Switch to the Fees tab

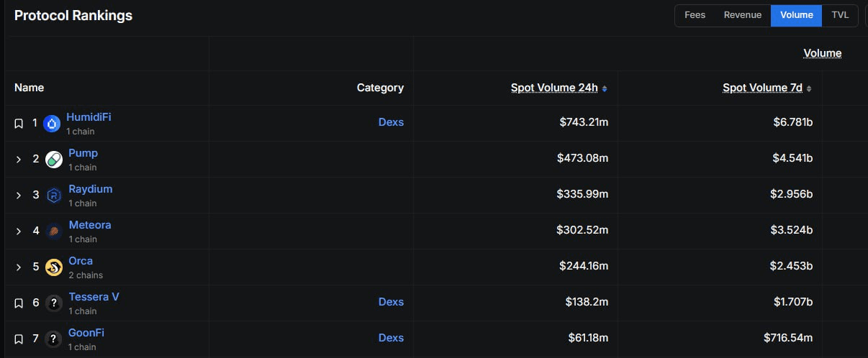[x=695, y=15]
